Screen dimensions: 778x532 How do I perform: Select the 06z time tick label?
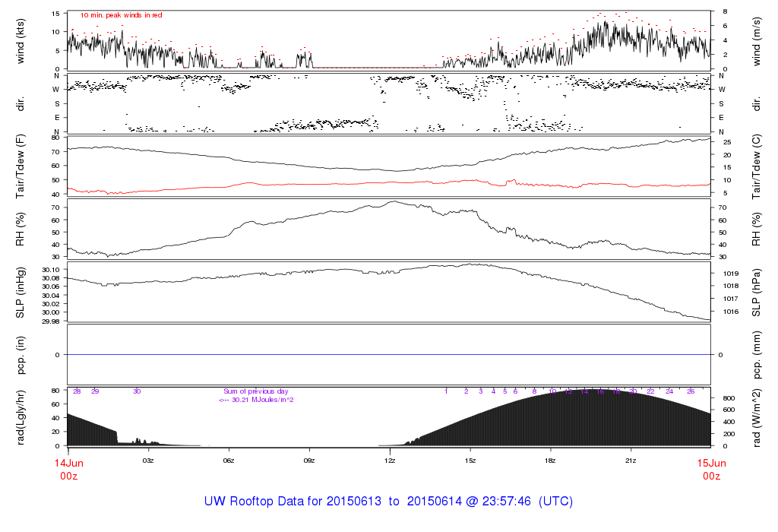click(229, 461)
